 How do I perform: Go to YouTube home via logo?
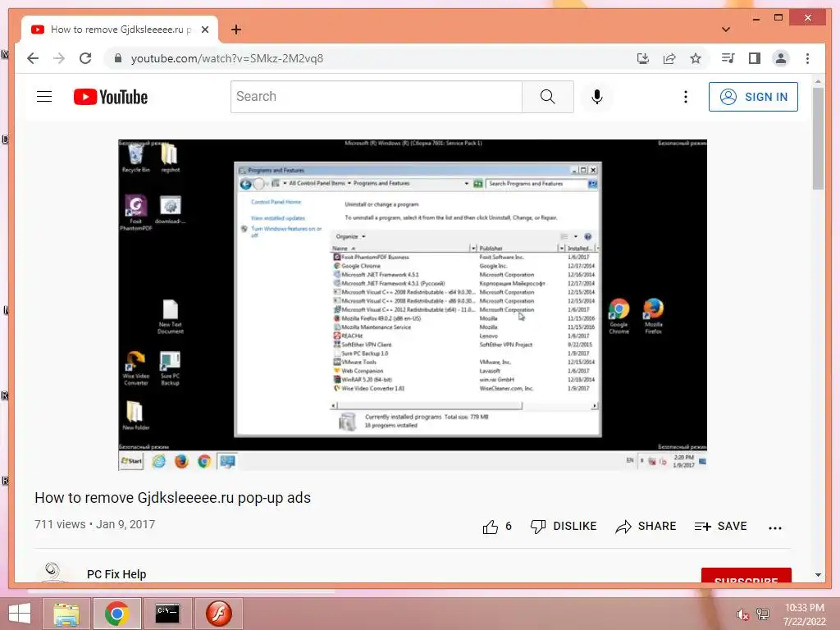click(111, 97)
